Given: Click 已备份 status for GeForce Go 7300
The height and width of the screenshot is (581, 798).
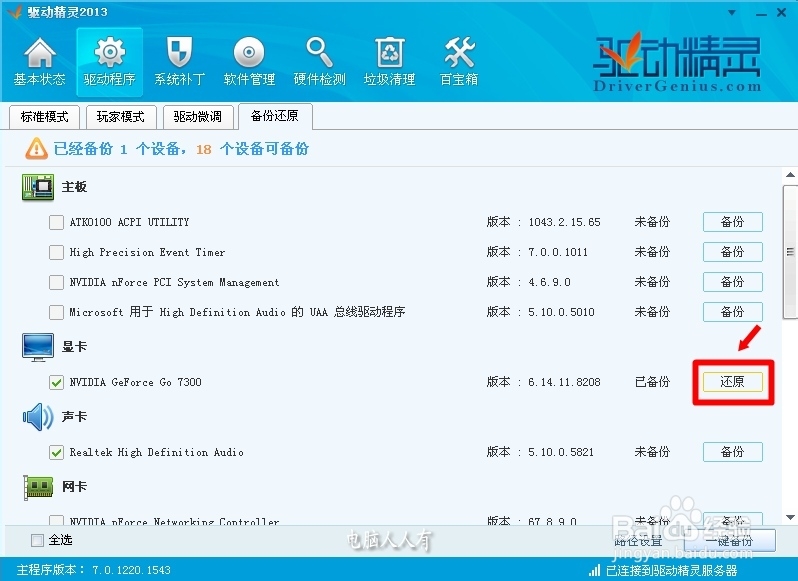Looking at the screenshot, I should coord(652,382).
